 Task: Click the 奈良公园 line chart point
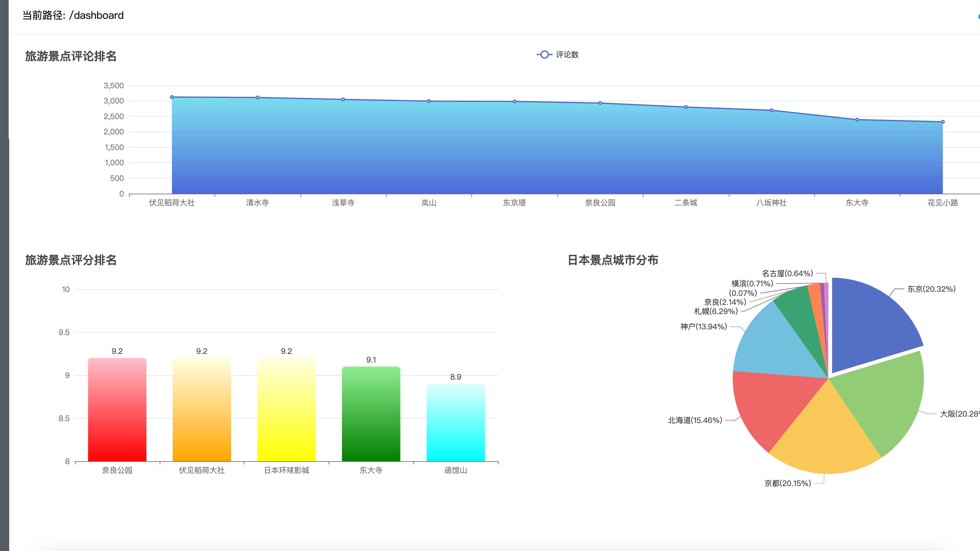[x=600, y=103]
